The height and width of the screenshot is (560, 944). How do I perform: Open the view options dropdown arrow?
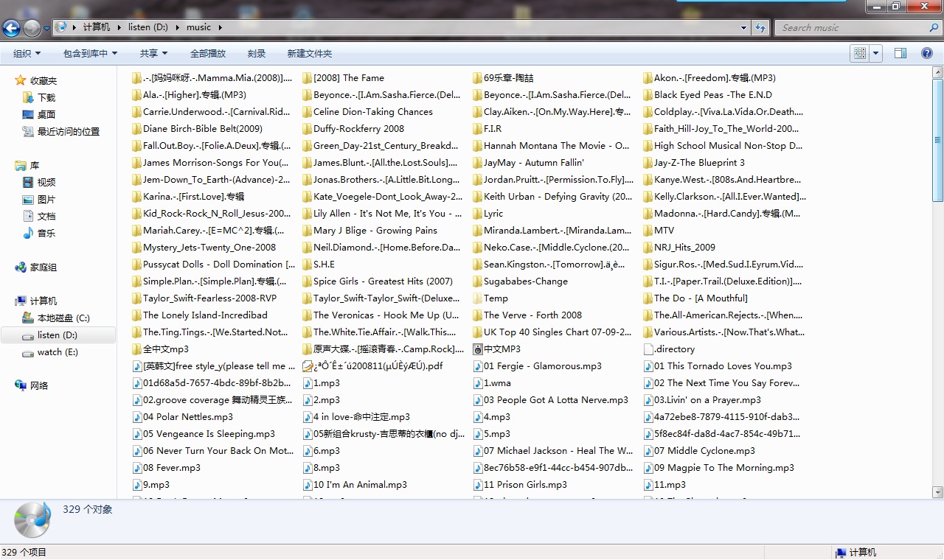coord(876,53)
